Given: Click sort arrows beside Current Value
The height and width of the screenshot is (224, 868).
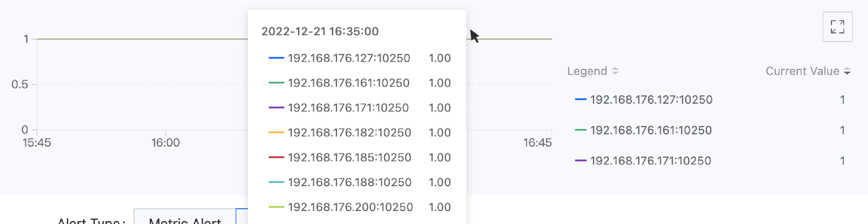Looking at the screenshot, I should (x=847, y=71).
